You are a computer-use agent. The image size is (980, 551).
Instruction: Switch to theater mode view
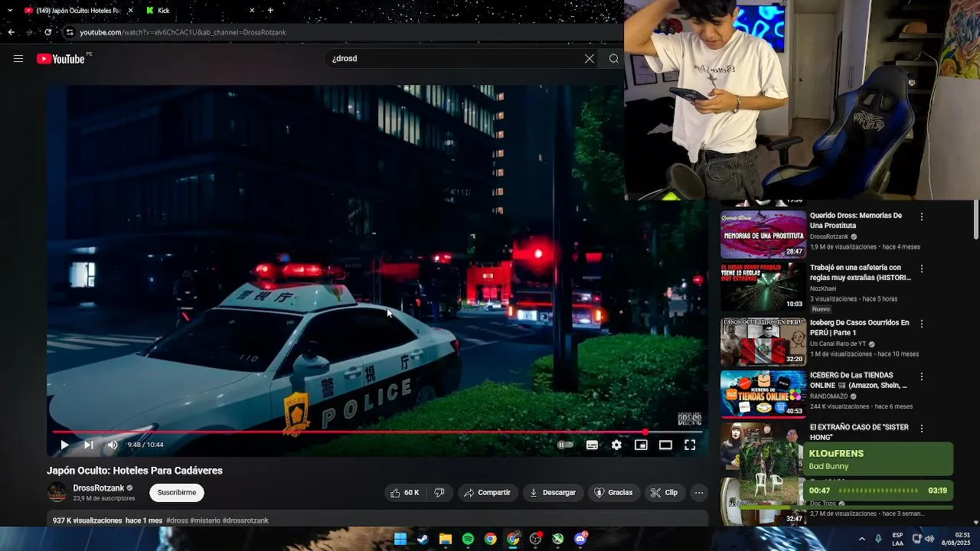click(665, 445)
